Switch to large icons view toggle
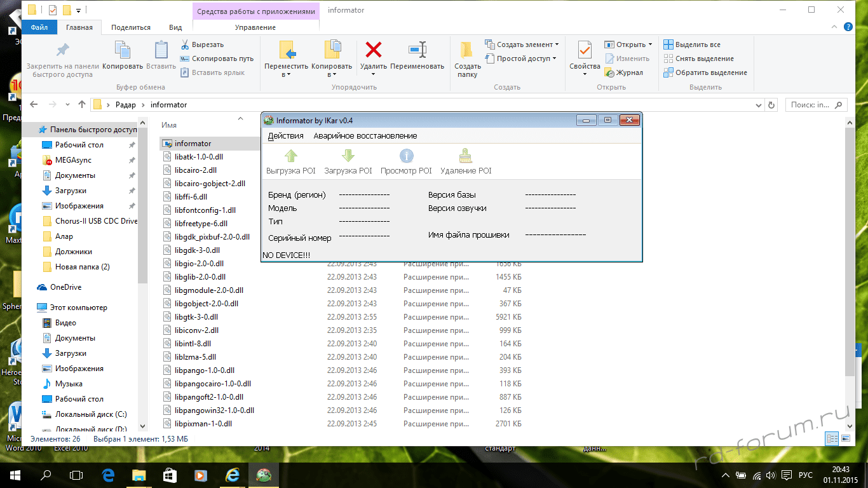868x488 pixels. (846, 438)
